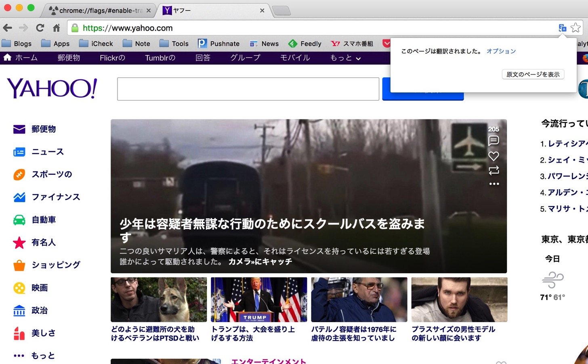Open the Tools bookmark folder

pos(174,44)
